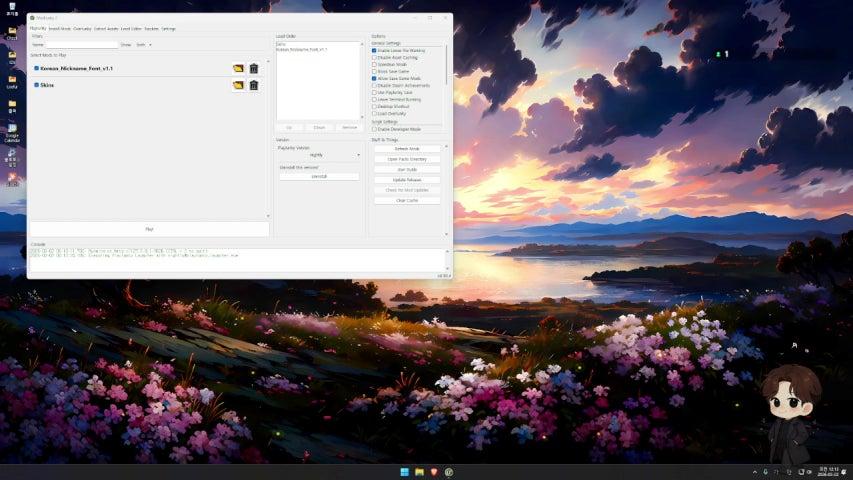Click the Name filter text field
The width and height of the screenshot is (853, 480).
tap(82, 45)
